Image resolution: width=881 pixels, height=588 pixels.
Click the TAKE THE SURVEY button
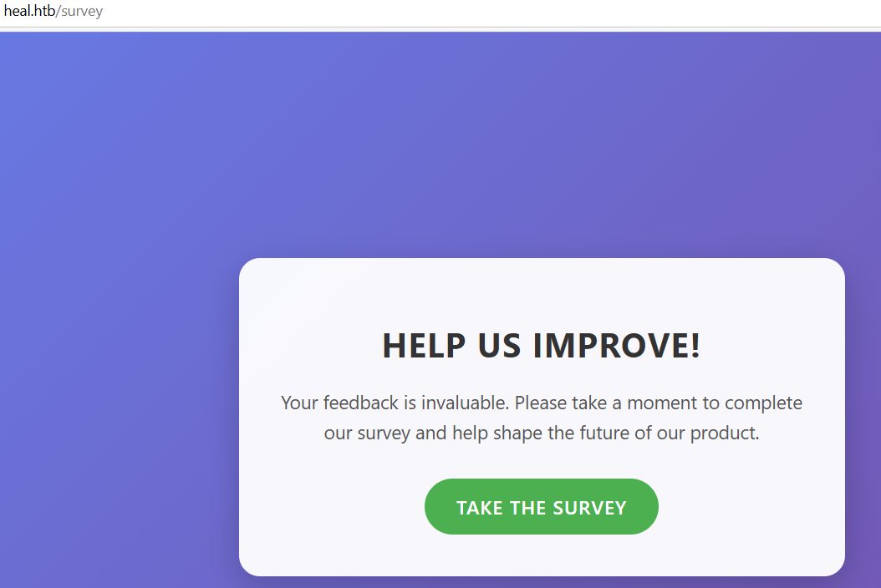(541, 507)
